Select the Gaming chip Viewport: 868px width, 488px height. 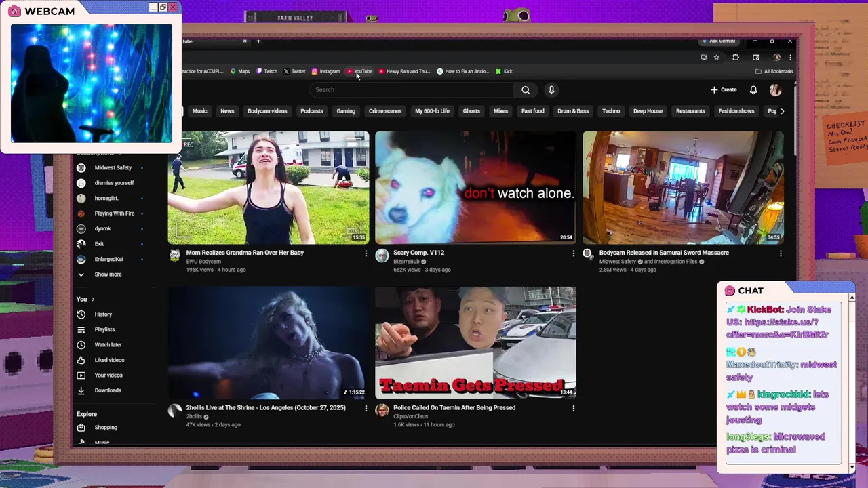346,111
